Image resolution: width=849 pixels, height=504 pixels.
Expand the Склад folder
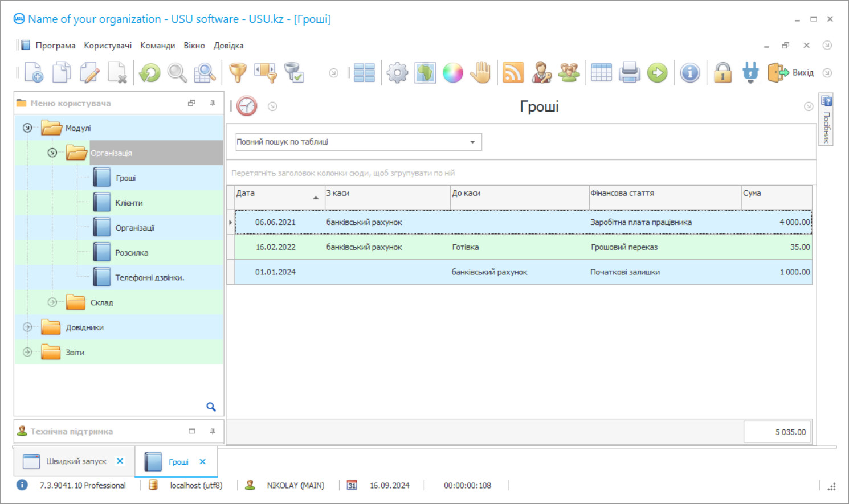[52, 302]
